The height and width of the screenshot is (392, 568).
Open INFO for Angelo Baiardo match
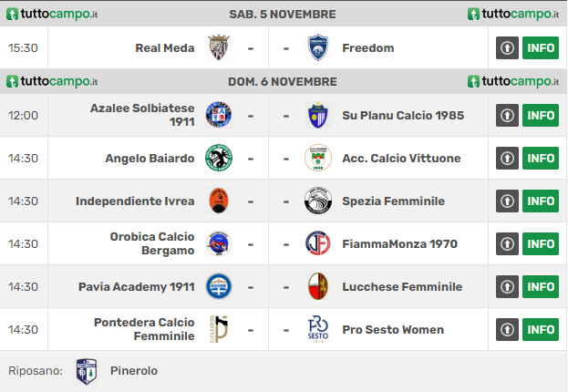click(541, 158)
